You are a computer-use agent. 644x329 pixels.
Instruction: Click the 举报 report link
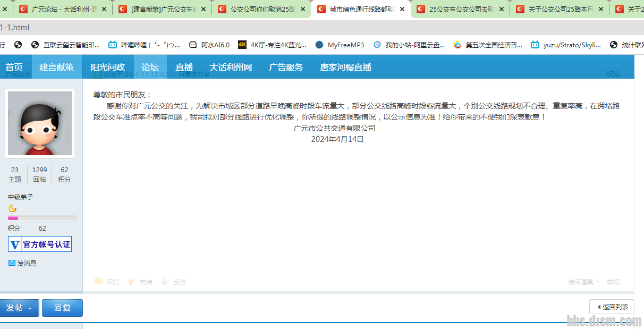point(613,282)
